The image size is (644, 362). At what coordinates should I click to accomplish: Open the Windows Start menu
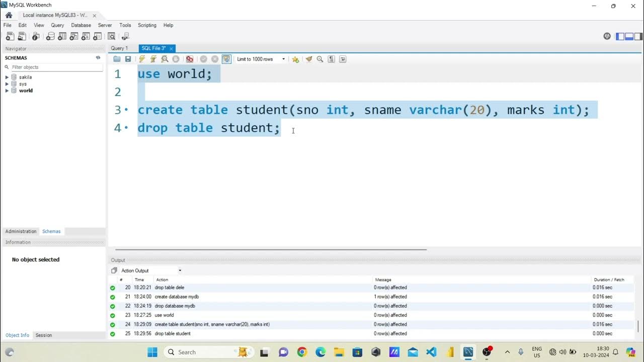(x=152, y=352)
